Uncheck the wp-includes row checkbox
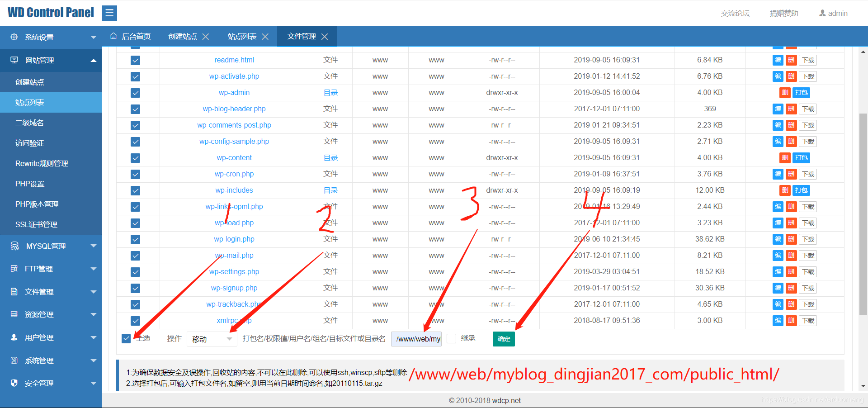Image resolution: width=868 pixels, height=408 pixels. coord(135,190)
